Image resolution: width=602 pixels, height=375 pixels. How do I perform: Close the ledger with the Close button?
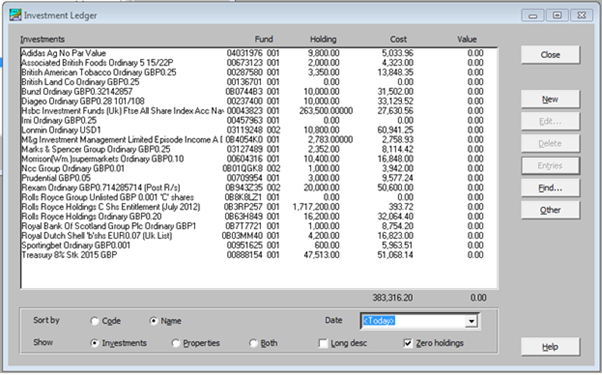point(550,55)
